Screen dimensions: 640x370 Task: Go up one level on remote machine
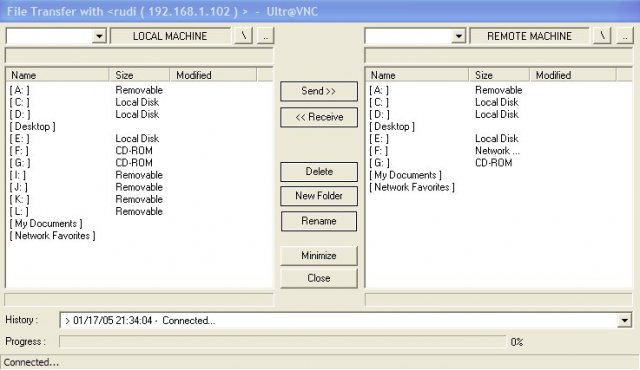[x=624, y=36]
